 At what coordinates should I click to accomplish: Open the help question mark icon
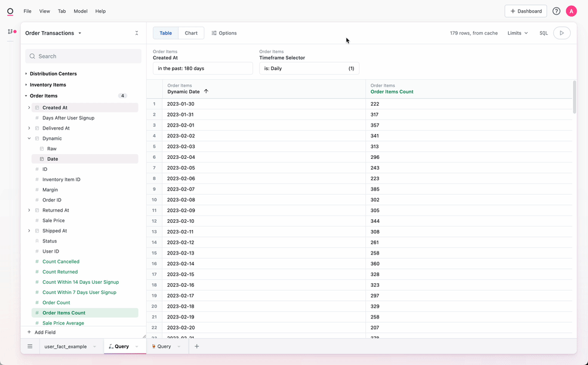(556, 11)
